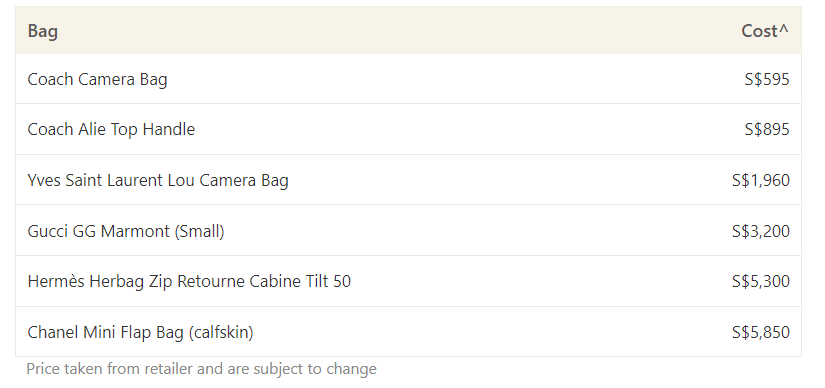Click the word Gucci in the table
The image size is (825, 388).
[x=47, y=231]
